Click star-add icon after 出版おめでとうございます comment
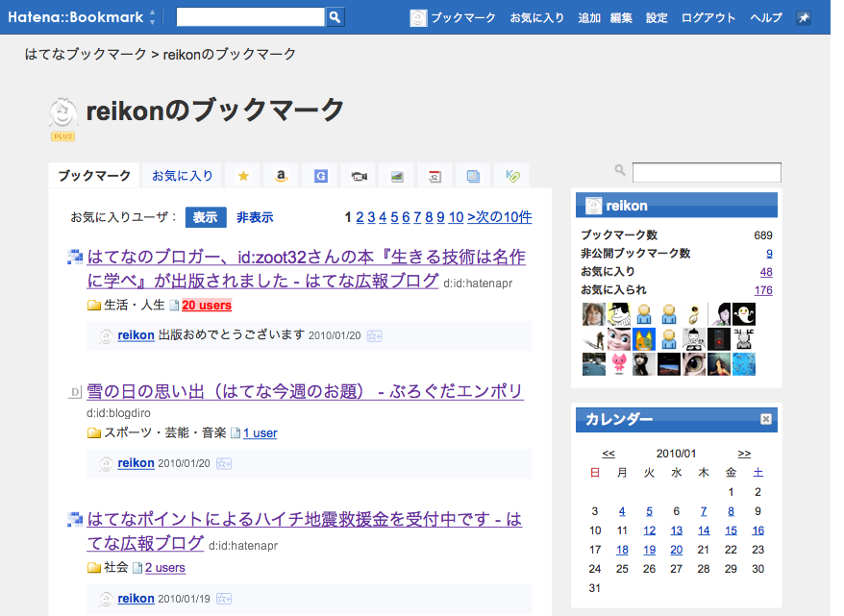Screen dimensions: 844x616 [374, 336]
